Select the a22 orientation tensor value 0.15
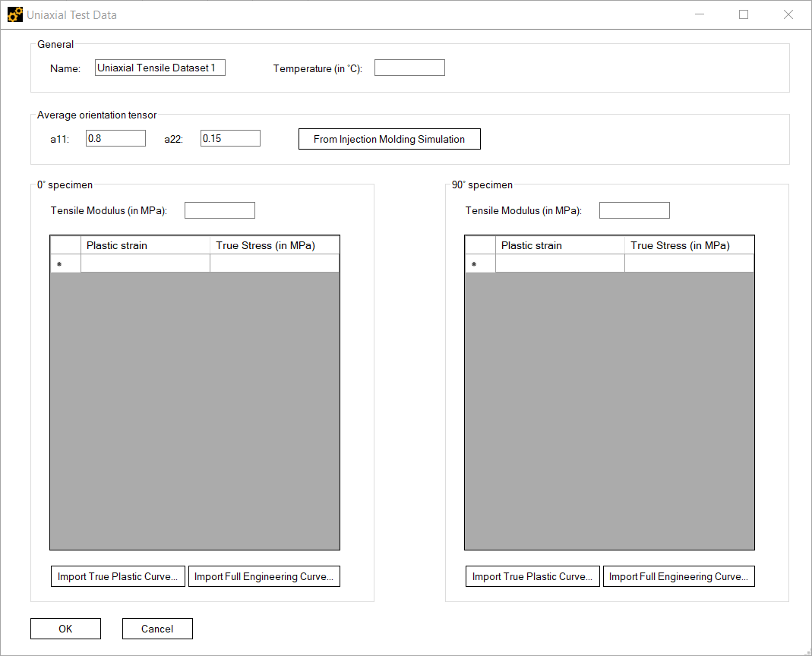The height and width of the screenshot is (656, 812). point(229,137)
